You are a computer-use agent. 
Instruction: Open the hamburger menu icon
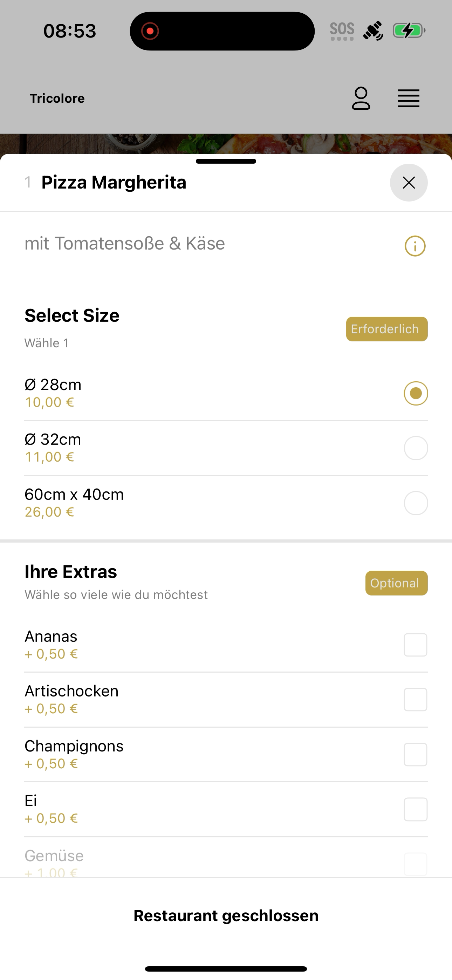point(409,98)
